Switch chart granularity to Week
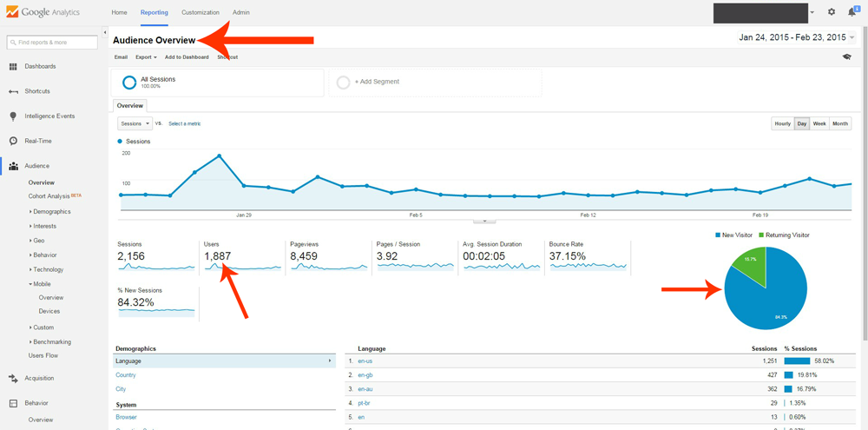 819,124
